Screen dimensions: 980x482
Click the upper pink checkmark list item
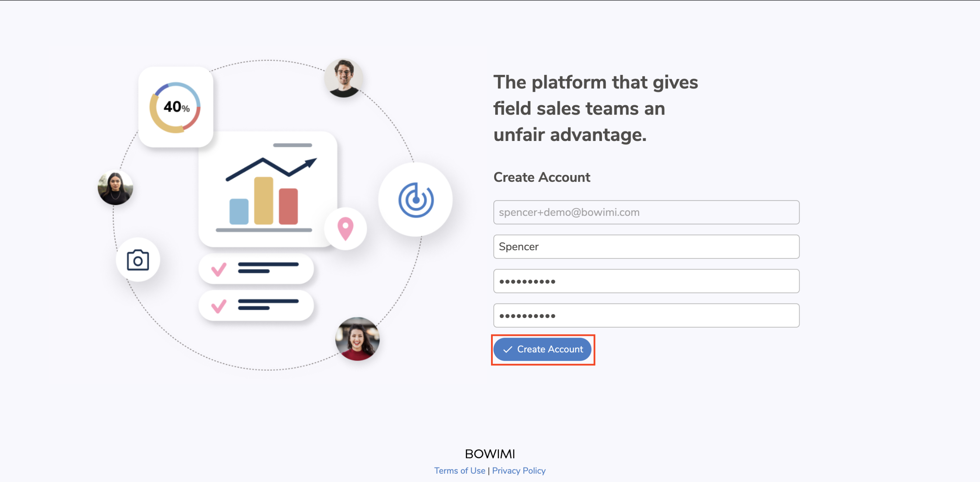pyautogui.click(x=256, y=269)
